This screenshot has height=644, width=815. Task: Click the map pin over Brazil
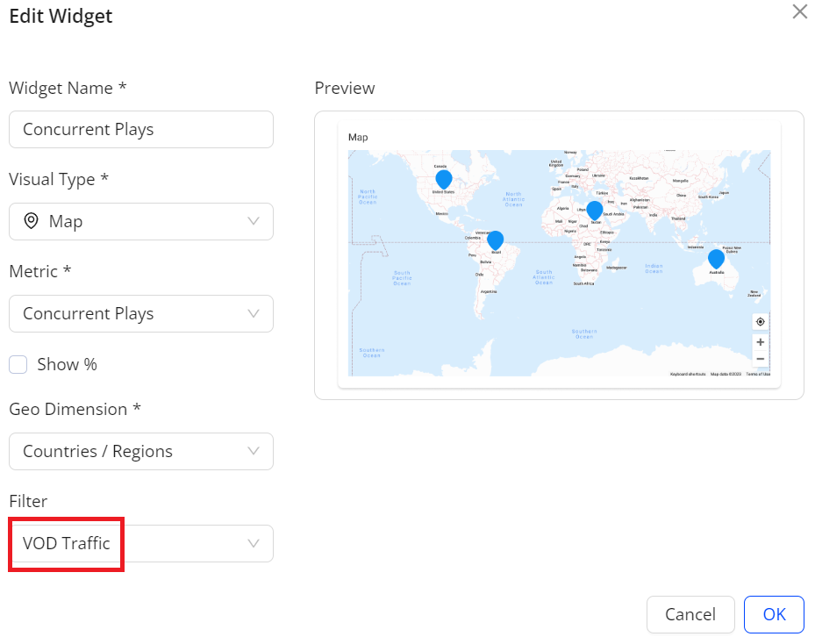495,240
